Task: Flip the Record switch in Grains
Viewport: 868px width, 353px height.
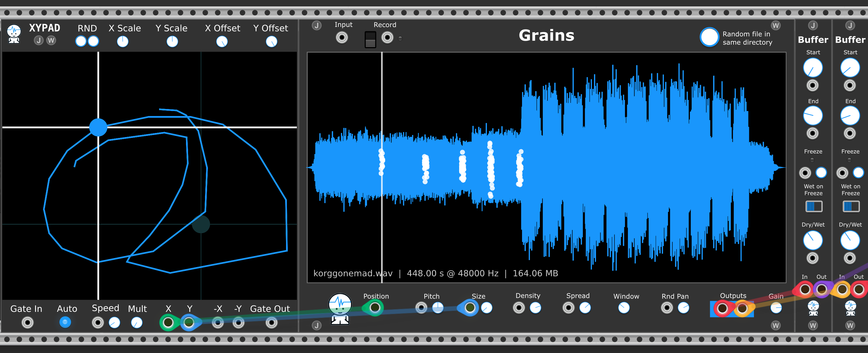Action: click(x=370, y=40)
